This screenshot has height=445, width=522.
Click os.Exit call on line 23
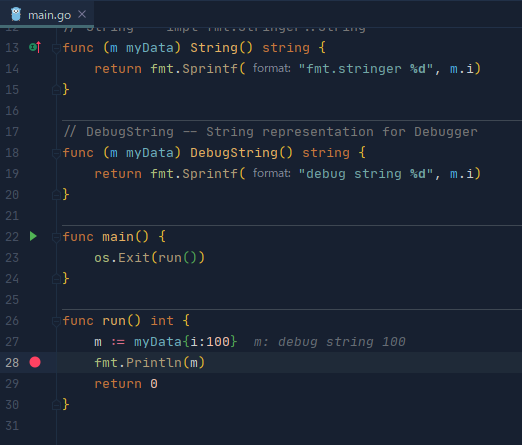click(149, 258)
